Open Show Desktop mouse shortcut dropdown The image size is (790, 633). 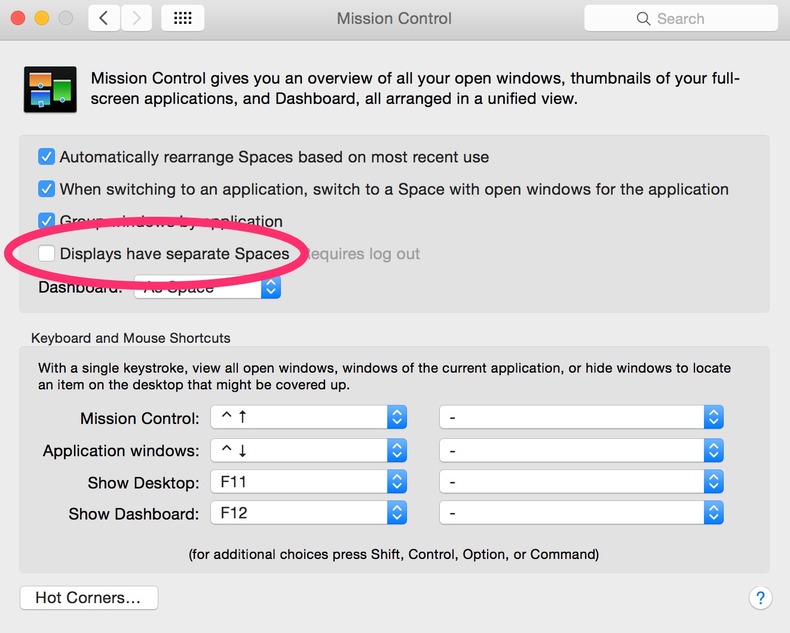click(x=581, y=482)
